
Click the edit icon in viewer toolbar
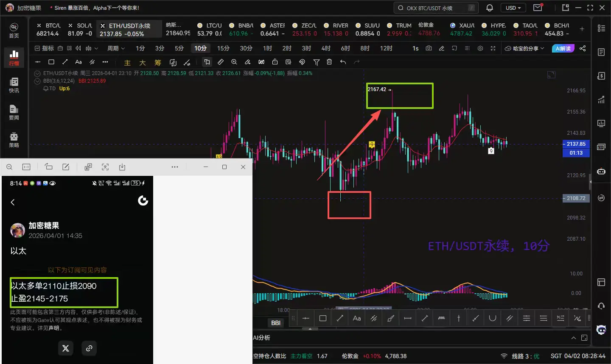(66, 167)
